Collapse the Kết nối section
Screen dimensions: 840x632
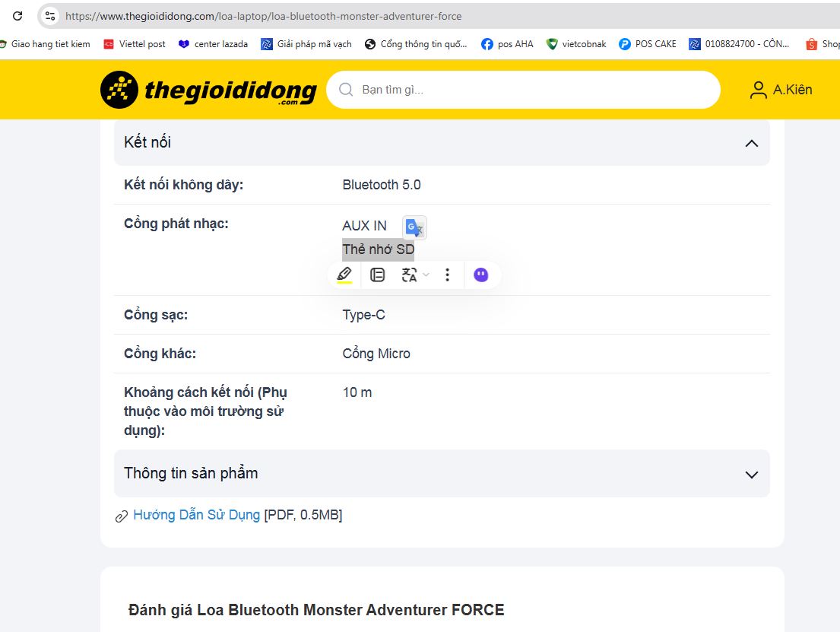coord(751,143)
